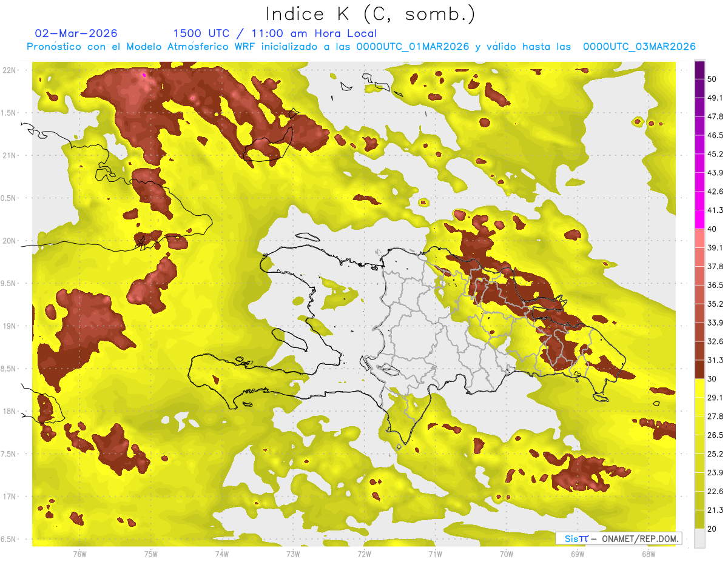This screenshot has width=728, height=562.
Task: Click the latitude axis label "1.5N"
Action: pos(9,113)
